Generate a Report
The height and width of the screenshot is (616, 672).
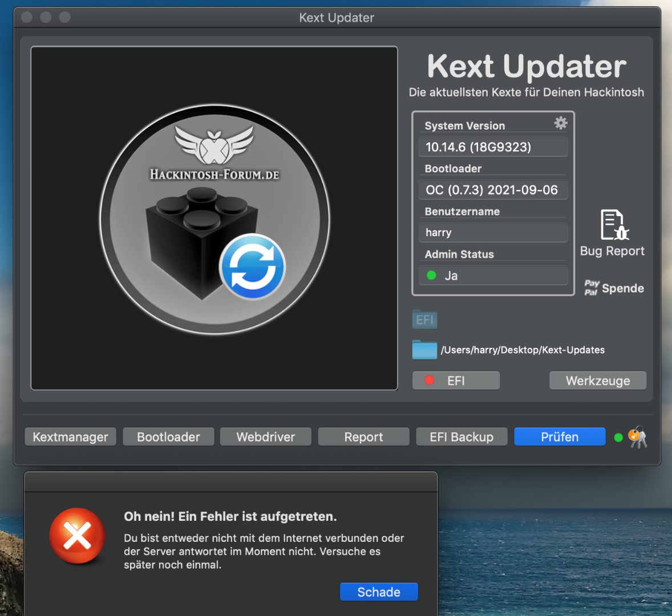point(363,437)
